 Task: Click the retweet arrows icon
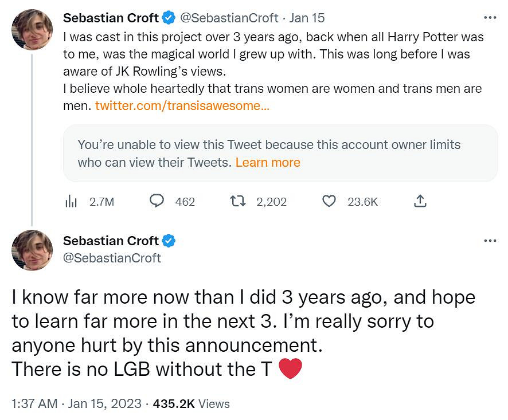237,201
